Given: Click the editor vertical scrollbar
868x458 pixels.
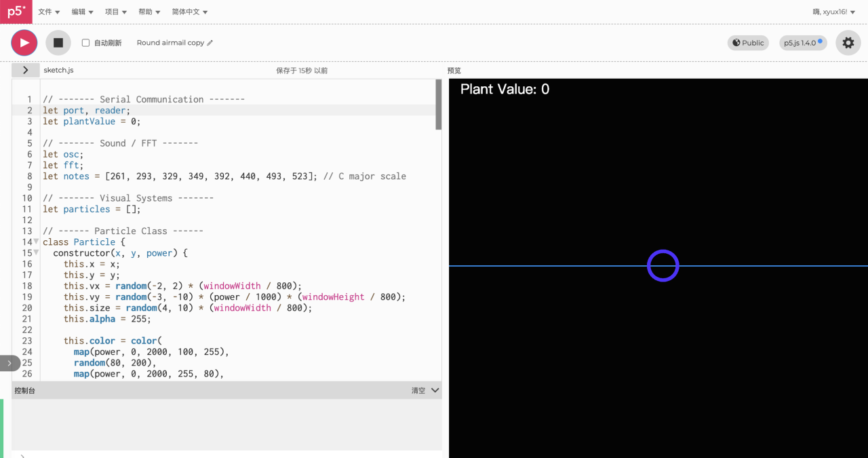Looking at the screenshot, I should 439,105.
